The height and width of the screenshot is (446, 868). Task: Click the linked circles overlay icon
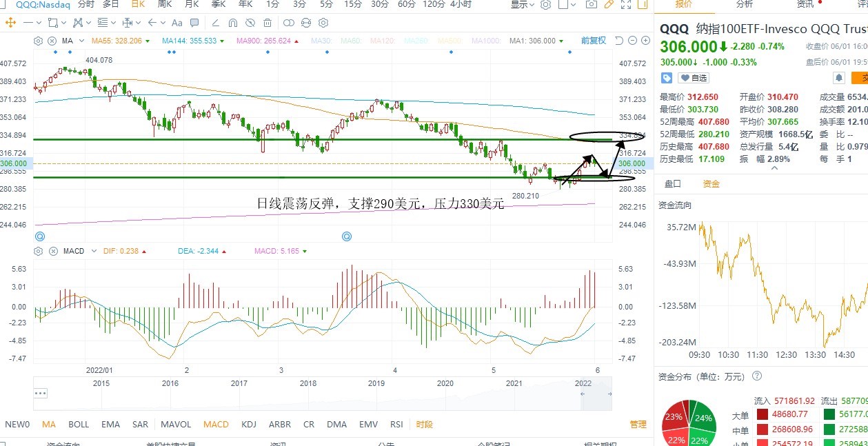289,23
